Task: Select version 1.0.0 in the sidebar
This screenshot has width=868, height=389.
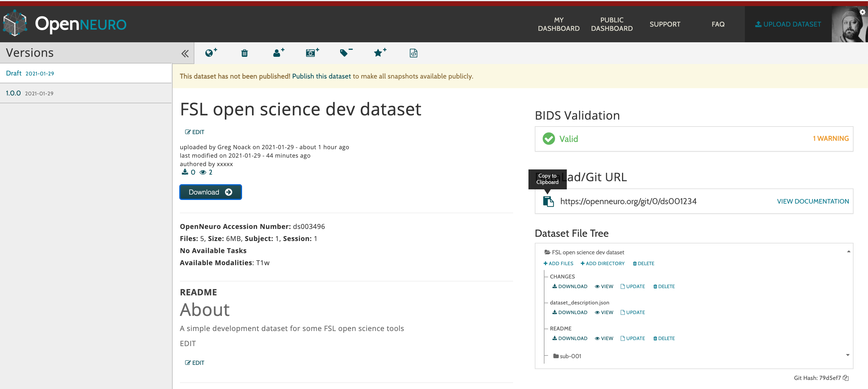Action: [13, 93]
